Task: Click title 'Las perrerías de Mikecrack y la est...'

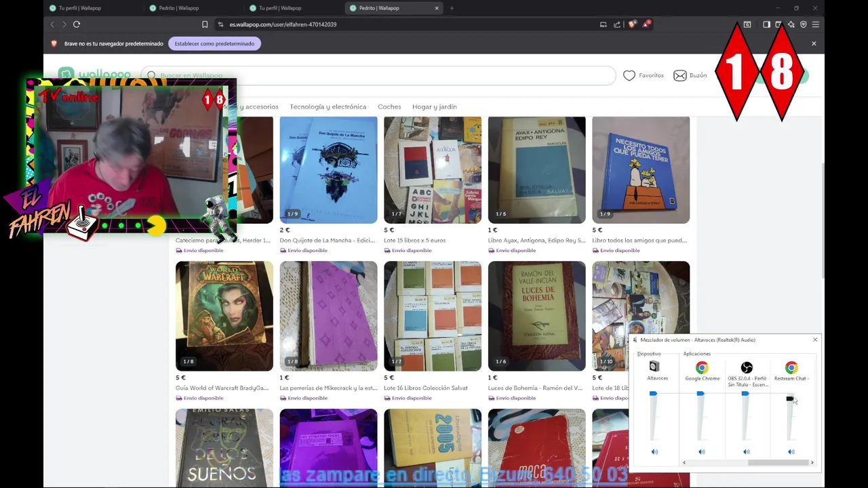Action: click(x=328, y=388)
